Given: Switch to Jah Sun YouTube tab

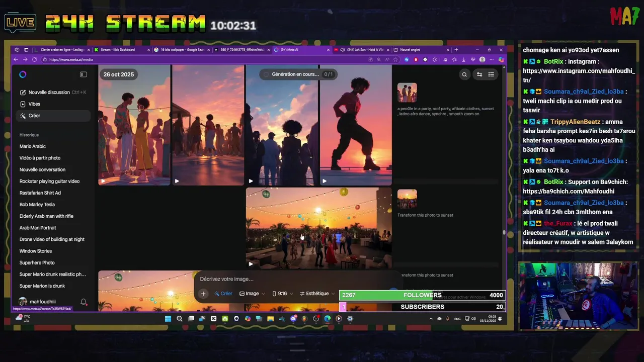Looking at the screenshot, I should (361, 50).
